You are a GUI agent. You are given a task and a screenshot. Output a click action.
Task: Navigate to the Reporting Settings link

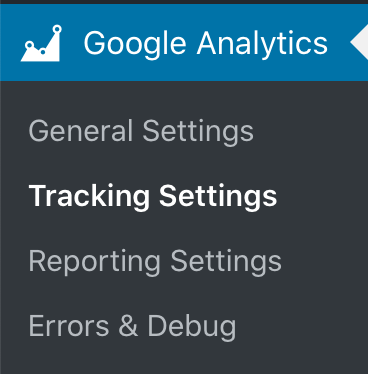(x=155, y=261)
